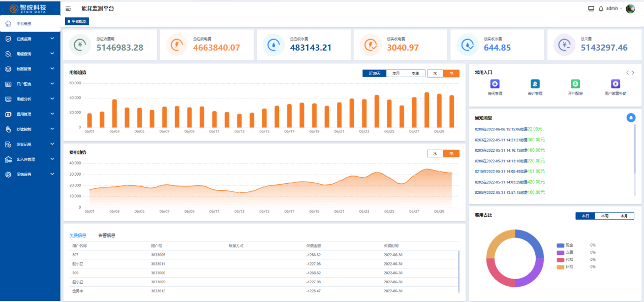Open 表计管理 shortcut icon

[535, 84]
